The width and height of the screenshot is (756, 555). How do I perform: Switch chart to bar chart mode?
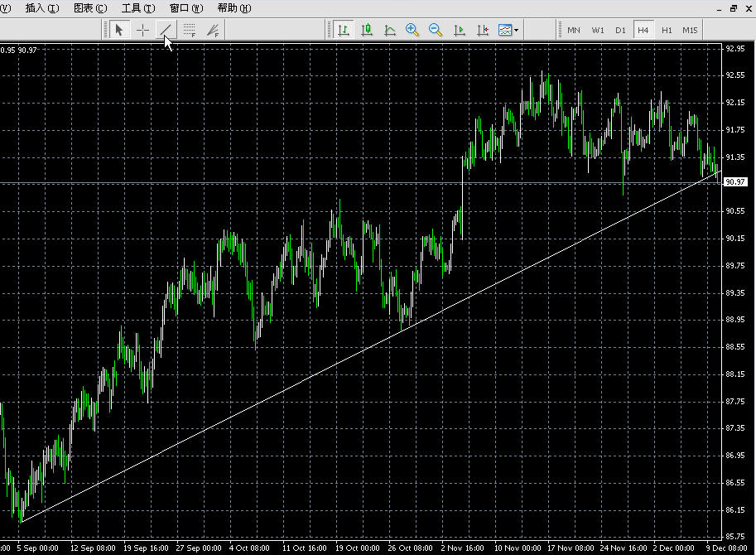(344, 30)
